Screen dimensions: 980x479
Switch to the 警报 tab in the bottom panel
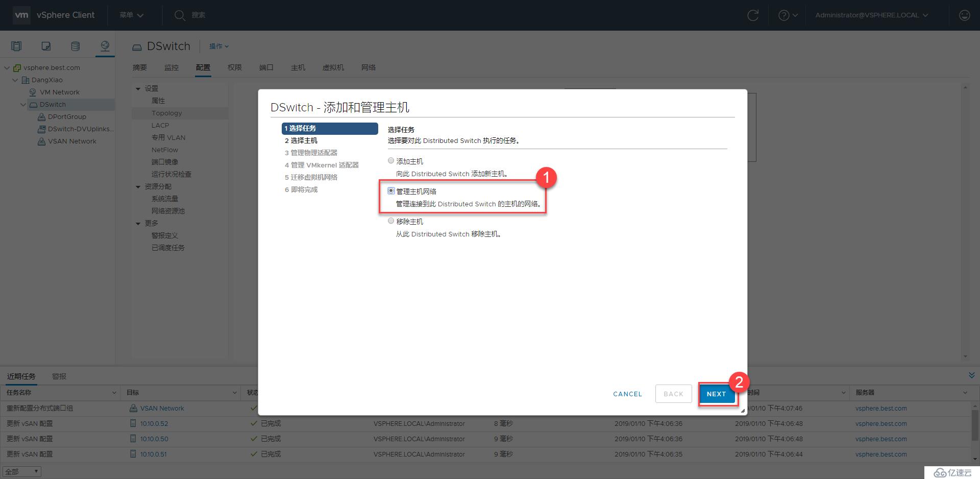click(x=59, y=376)
